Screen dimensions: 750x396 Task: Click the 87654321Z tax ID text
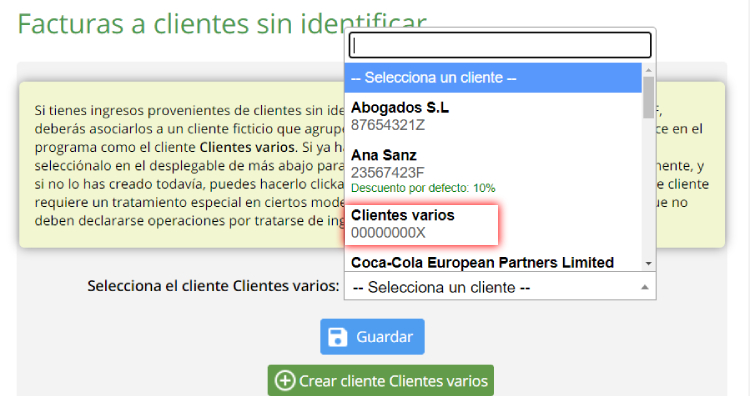[388, 125]
